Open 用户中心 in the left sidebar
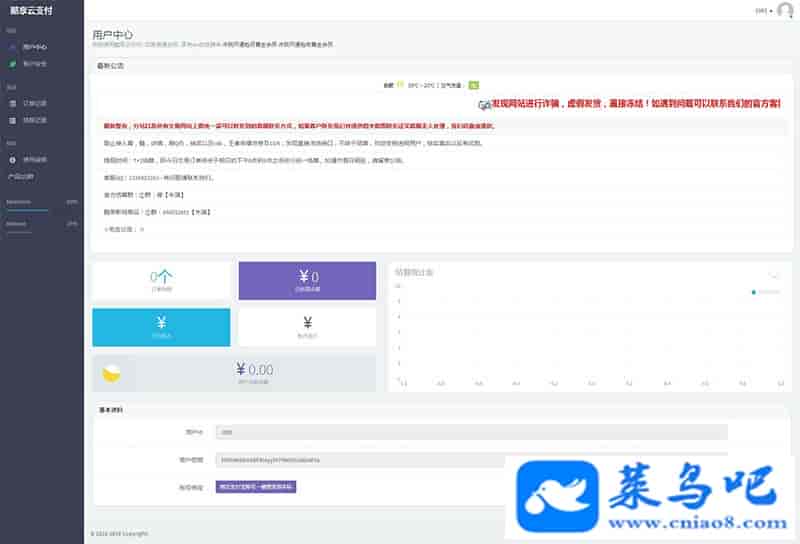800x544 pixels. 35,47
